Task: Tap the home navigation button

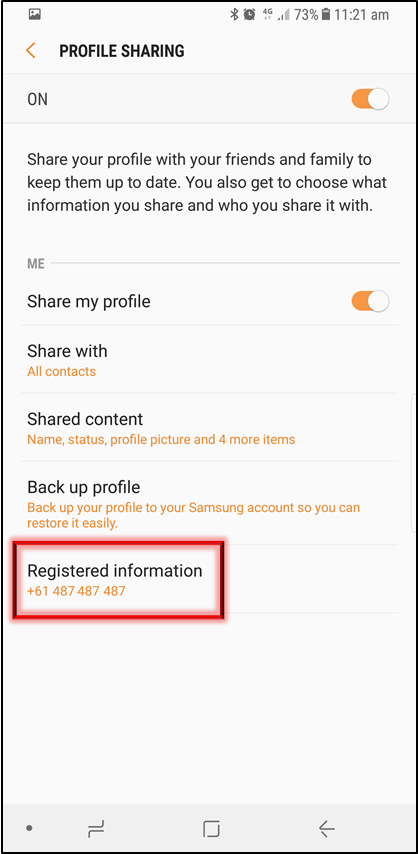Action: (211, 829)
